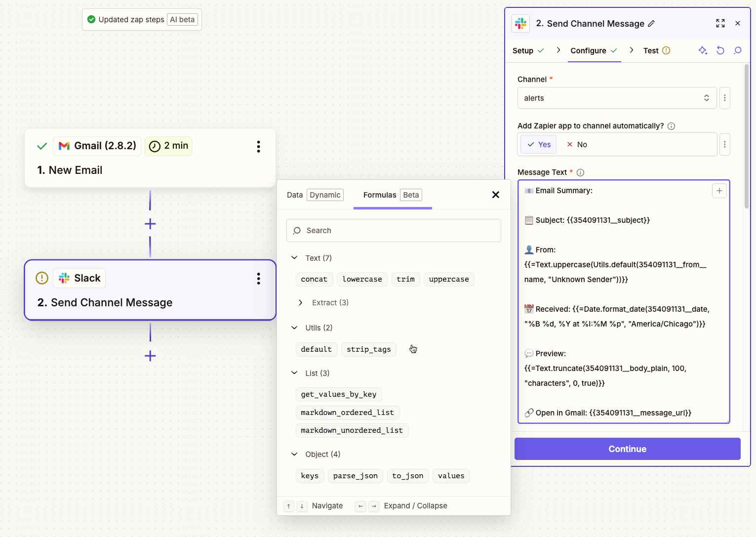Image resolution: width=756 pixels, height=537 pixels.
Task: Collapse the Utils formulas section
Action: [x=294, y=328]
